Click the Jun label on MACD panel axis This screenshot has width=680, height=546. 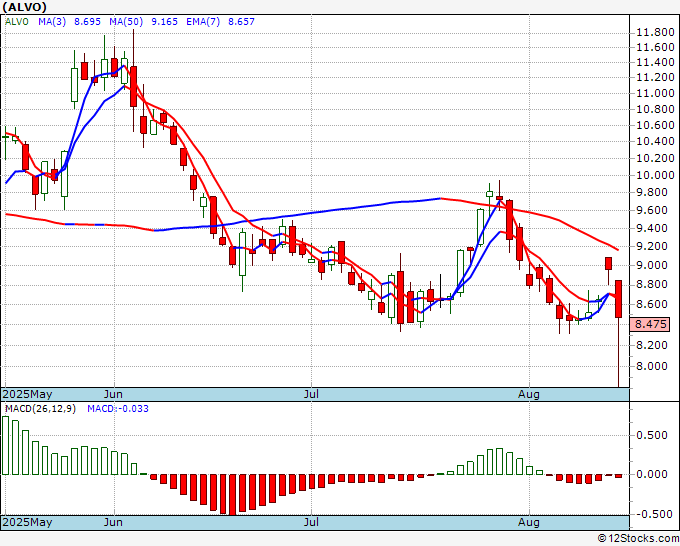click(114, 522)
